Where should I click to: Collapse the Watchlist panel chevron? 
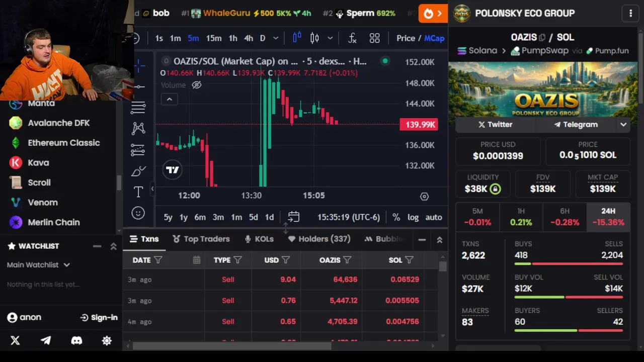114,246
